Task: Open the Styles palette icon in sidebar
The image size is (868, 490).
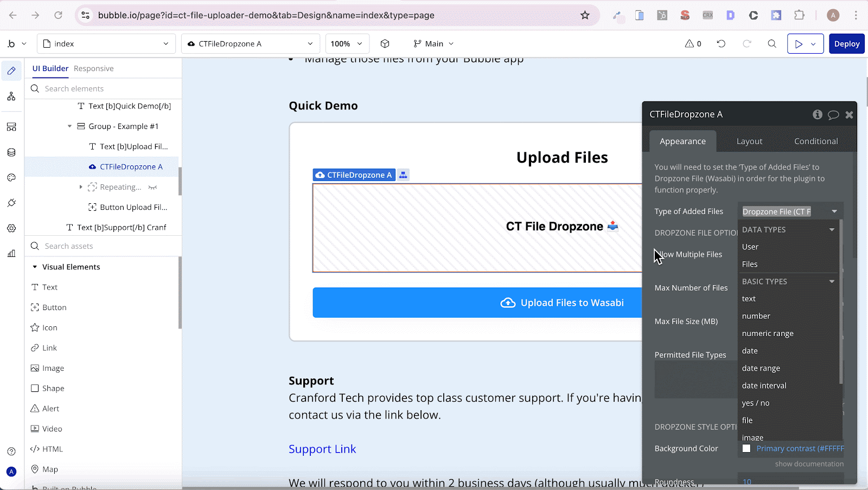Action: (x=11, y=178)
